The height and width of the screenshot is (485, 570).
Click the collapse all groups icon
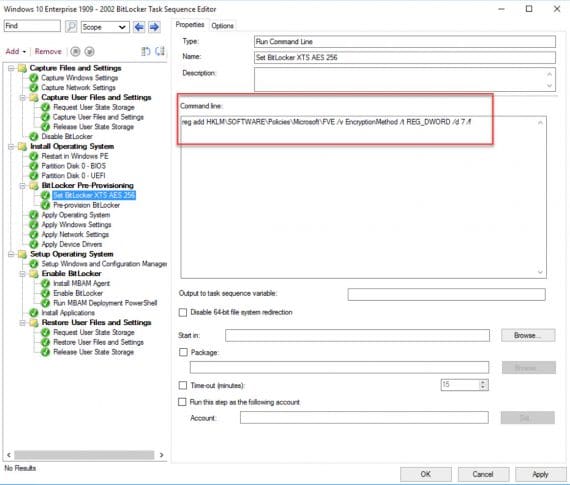point(160,51)
